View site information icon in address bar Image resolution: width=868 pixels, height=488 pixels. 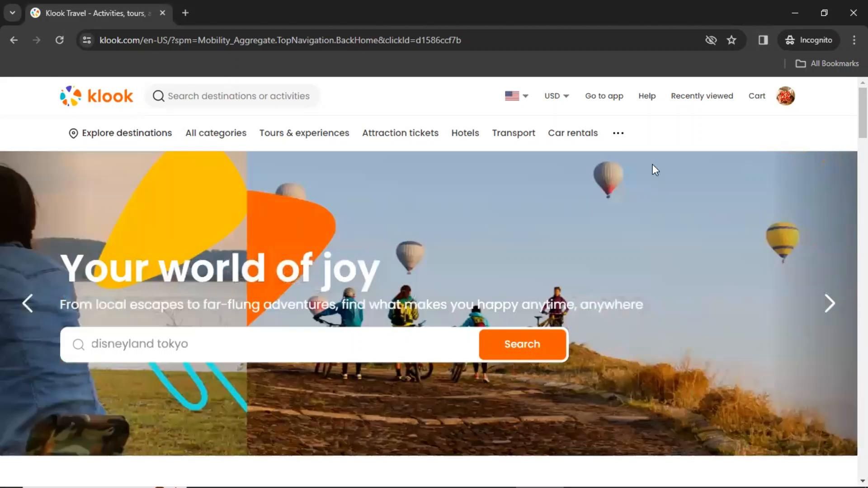[x=87, y=40]
